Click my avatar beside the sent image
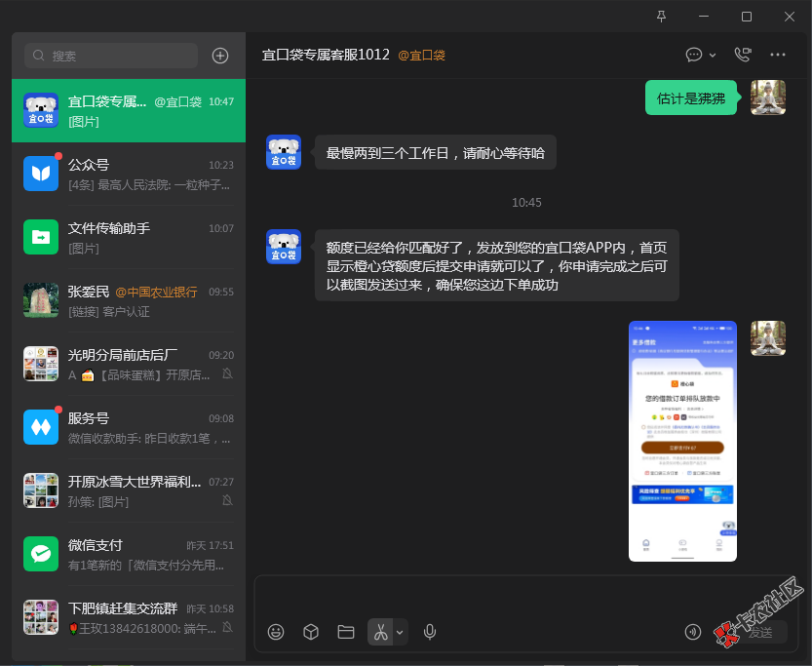 [768, 338]
